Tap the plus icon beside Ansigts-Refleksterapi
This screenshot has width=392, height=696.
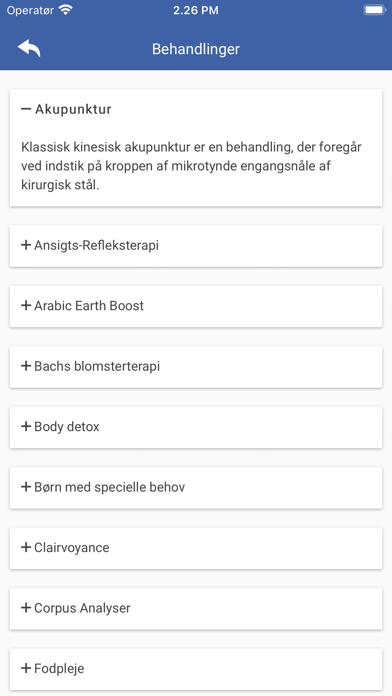[x=26, y=245]
